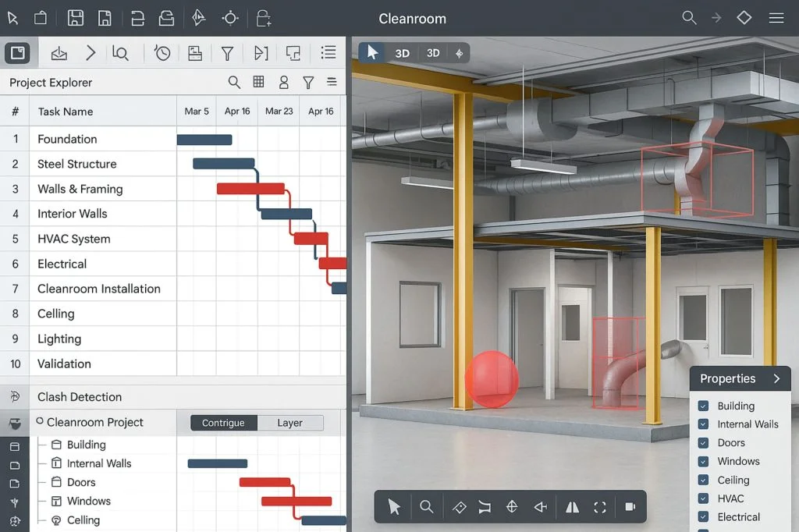The height and width of the screenshot is (532, 799).
Task: Click the funnel filter in Project Explorer header
Action: [308, 83]
